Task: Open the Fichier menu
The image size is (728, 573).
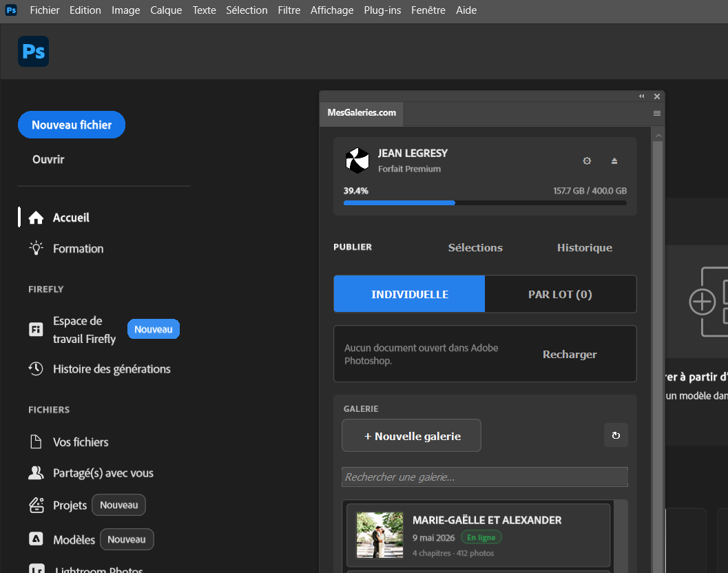Action: click(45, 10)
